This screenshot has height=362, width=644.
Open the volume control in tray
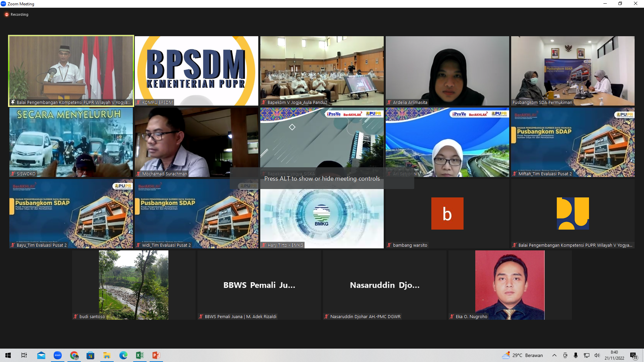click(597, 355)
